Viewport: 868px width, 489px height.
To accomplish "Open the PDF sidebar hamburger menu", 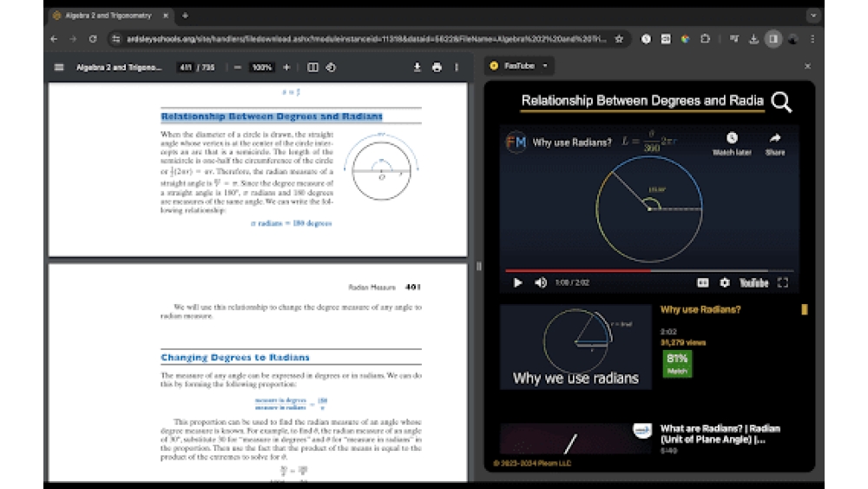I will click(x=59, y=67).
